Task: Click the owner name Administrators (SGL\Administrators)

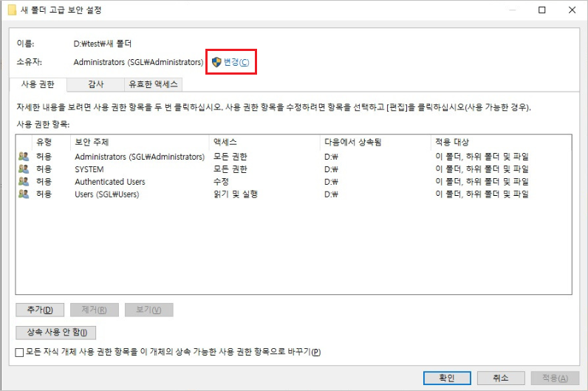Action: [138, 62]
